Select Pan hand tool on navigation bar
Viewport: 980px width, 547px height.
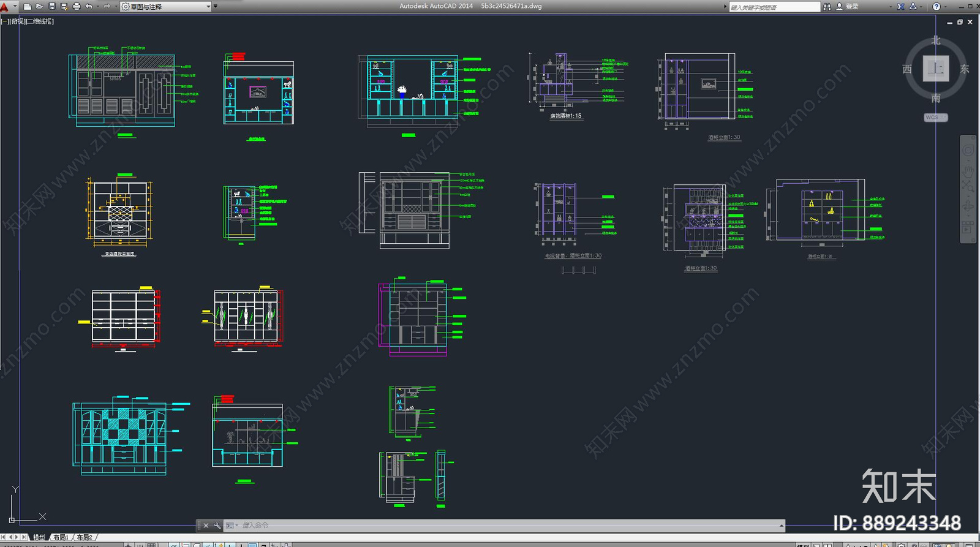(968, 171)
